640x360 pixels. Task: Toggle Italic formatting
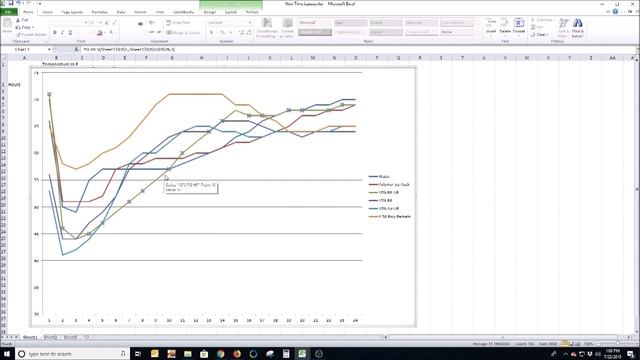(x=62, y=33)
